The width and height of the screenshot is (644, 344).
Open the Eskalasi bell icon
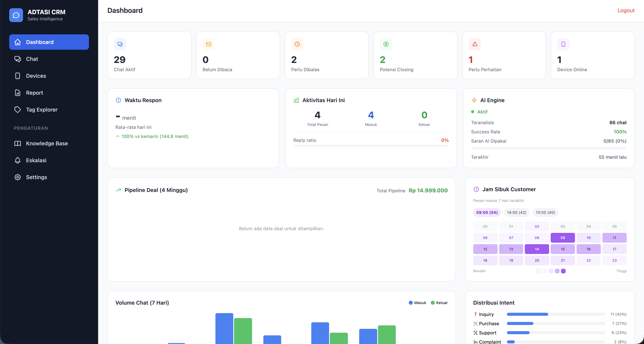(17, 160)
